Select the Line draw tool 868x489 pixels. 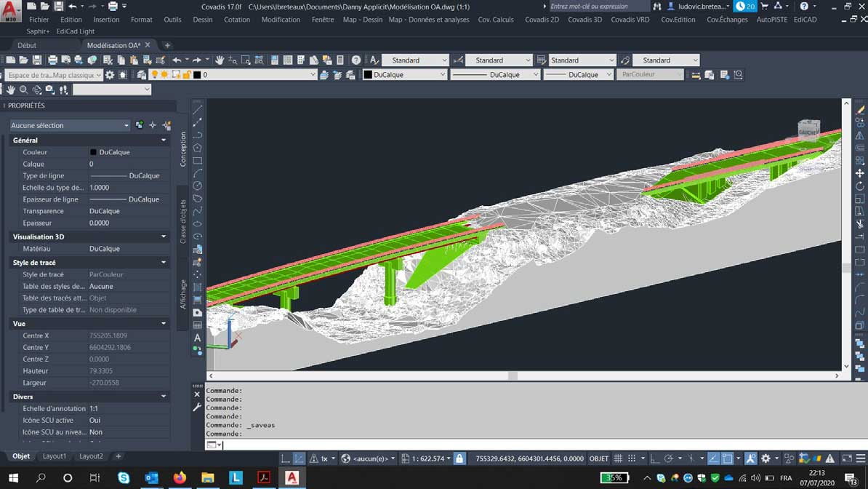(197, 110)
